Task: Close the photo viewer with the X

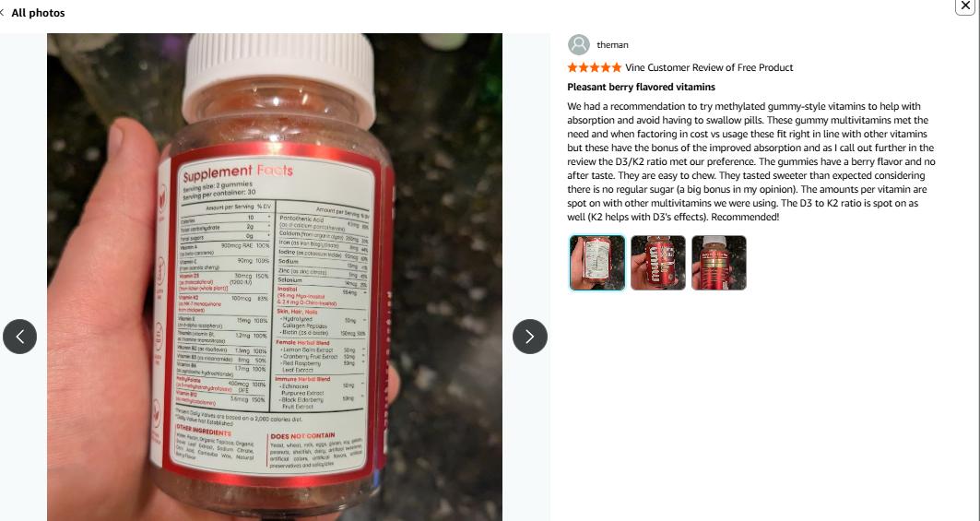Action: click(x=965, y=6)
